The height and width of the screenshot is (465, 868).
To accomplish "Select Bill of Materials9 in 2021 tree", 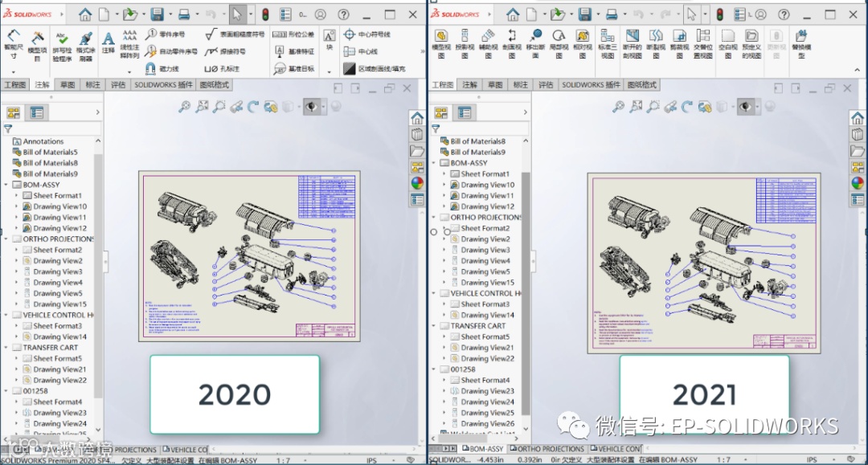I will click(473, 152).
